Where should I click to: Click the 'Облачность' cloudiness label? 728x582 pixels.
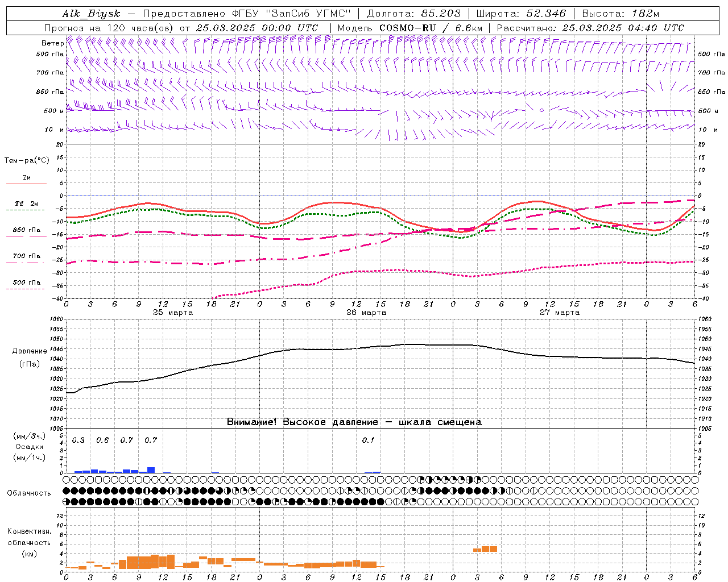click(x=29, y=493)
